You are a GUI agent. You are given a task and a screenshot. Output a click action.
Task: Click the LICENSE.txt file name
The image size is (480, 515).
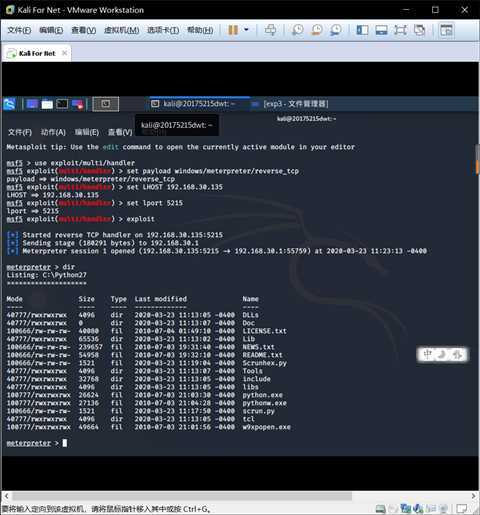pyautogui.click(x=265, y=331)
